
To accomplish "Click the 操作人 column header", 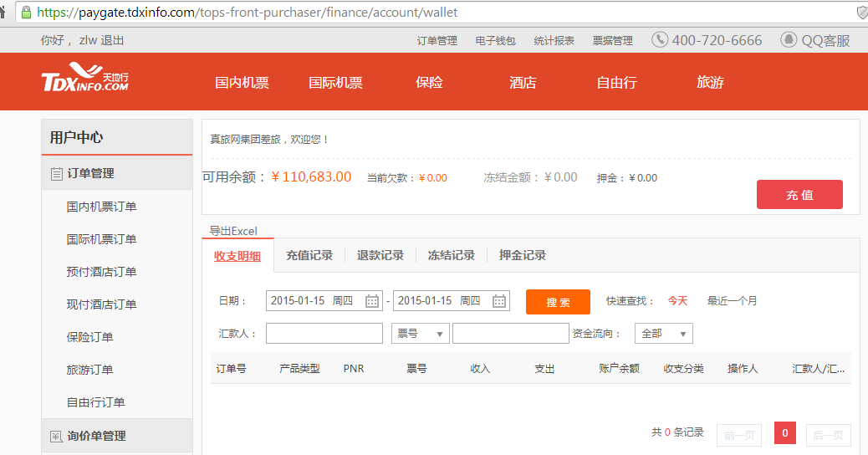I will click(743, 369).
